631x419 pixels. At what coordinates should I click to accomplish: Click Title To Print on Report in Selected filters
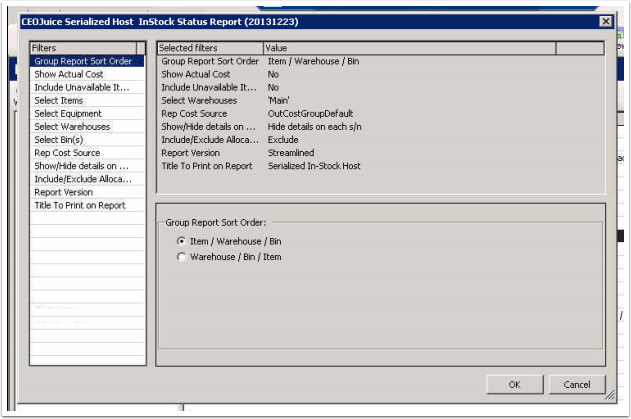207,166
